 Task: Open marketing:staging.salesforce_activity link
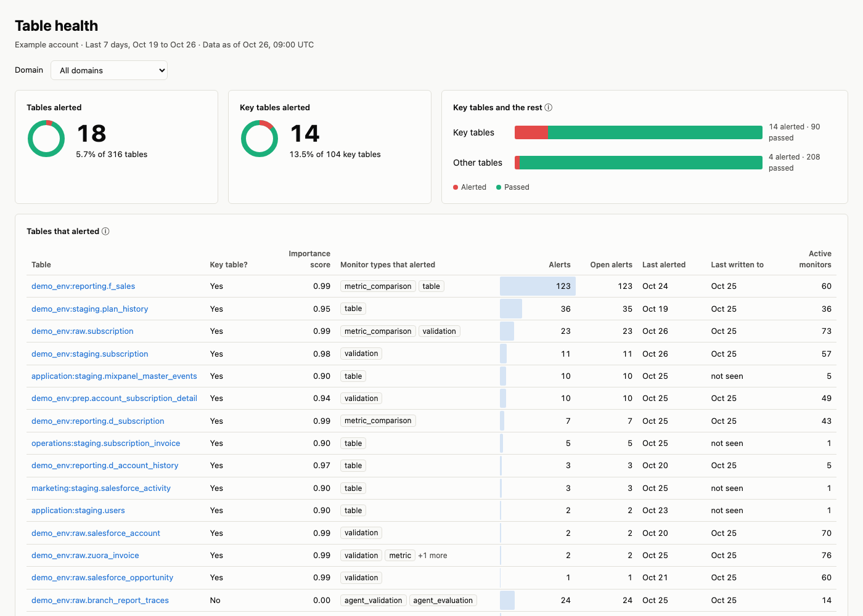pyautogui.click(x=101, y=488)
